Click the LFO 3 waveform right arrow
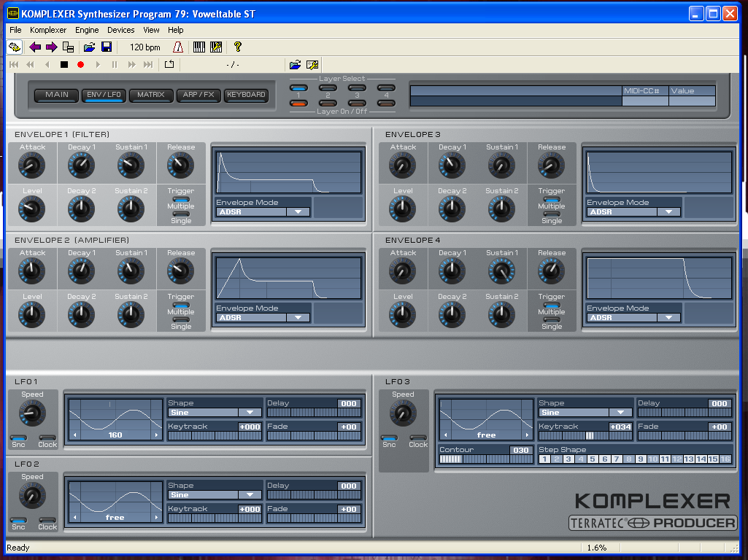The image size is (748, 560). coord(527,435)
